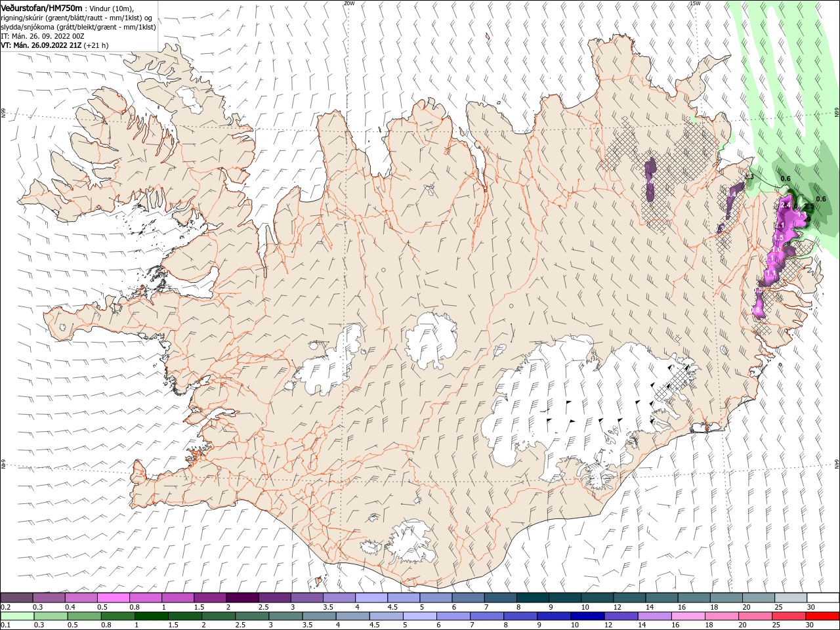Click the 0.1 label under the bottom colour row
840x630 pixels.
(5, 625)
